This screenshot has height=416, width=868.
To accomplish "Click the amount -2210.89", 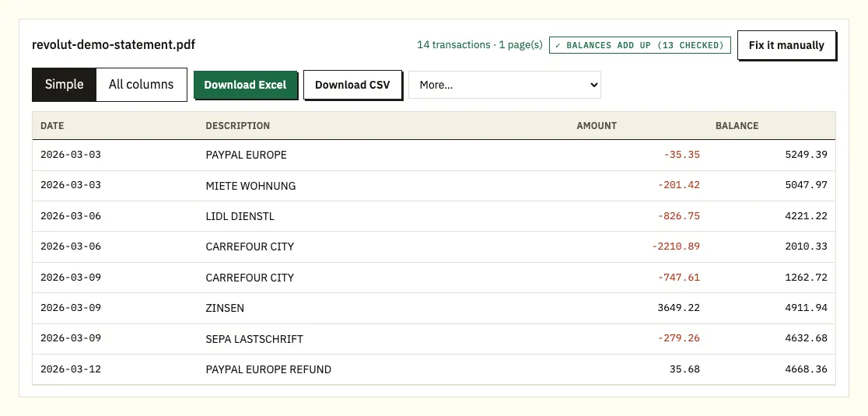I will (675, 246).
